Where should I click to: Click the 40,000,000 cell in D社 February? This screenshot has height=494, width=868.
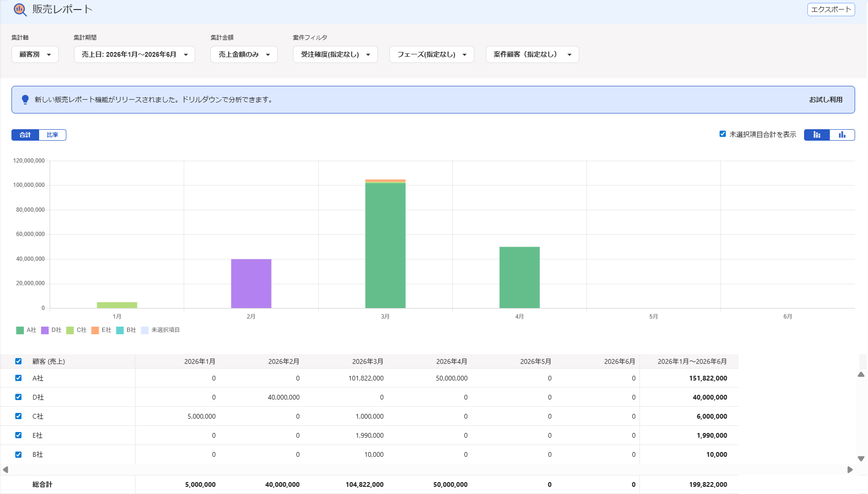click(284, 397)
